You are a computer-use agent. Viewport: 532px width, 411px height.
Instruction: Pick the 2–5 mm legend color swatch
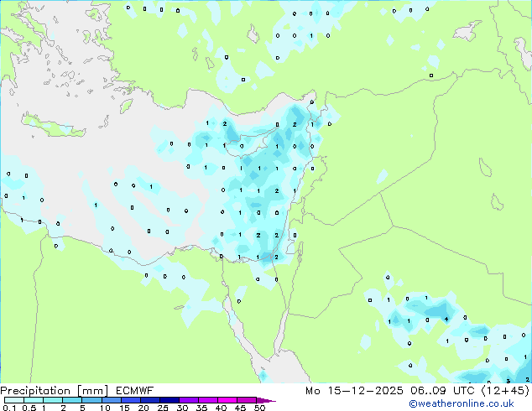tap(72, 400)
